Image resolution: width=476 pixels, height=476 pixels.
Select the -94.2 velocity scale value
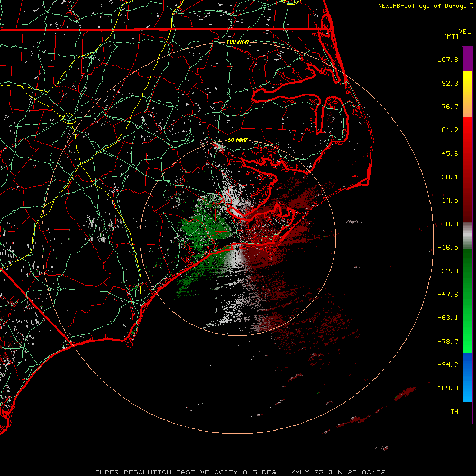448,364
